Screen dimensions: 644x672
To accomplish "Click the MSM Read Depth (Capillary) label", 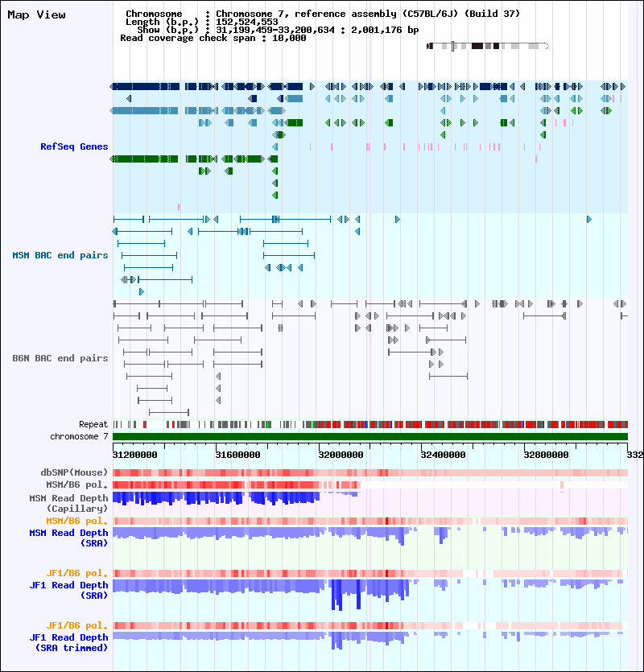I will [68, 503].
